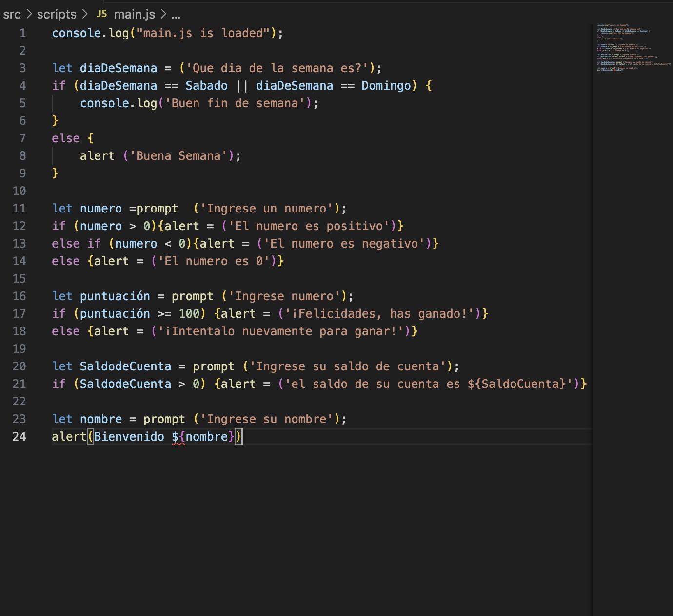Click 'Ingrese su saldo de cuenta' string
The image size is (673, 616).
[348, 366]
